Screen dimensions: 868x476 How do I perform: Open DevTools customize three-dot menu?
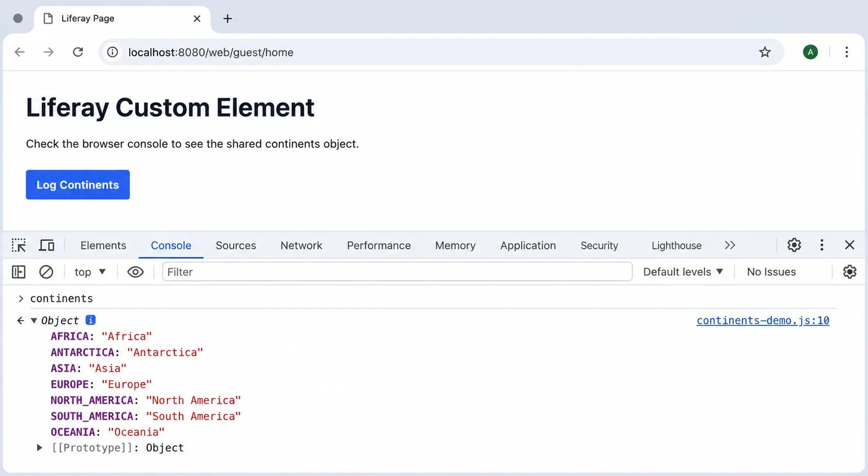pos(822,245)
